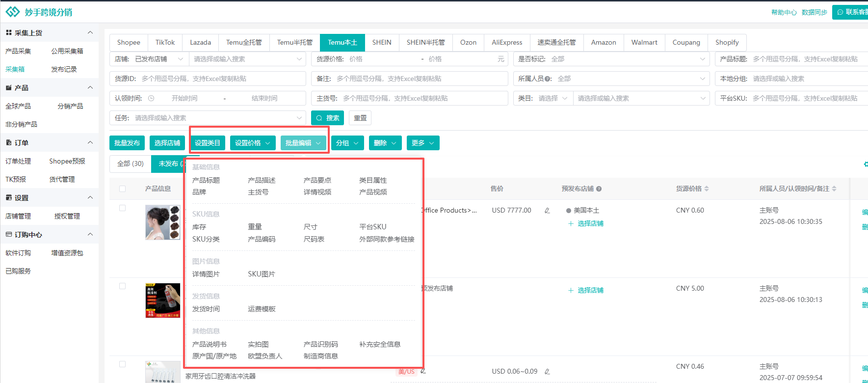Viewport: 868px width, 383px height.
Task: Sort by 货源价格 using the sort arrows
Action: coord(707,189)
